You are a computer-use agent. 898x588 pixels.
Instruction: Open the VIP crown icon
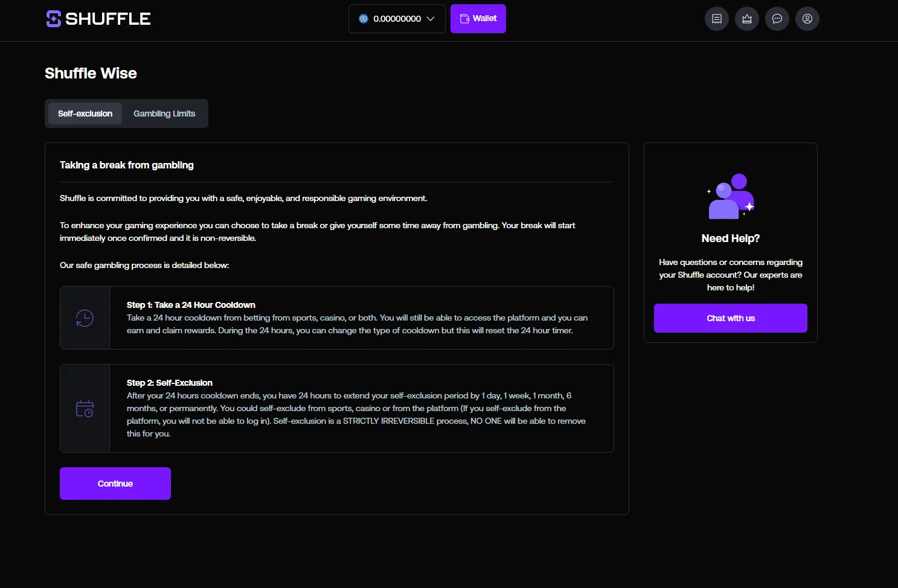747,19
